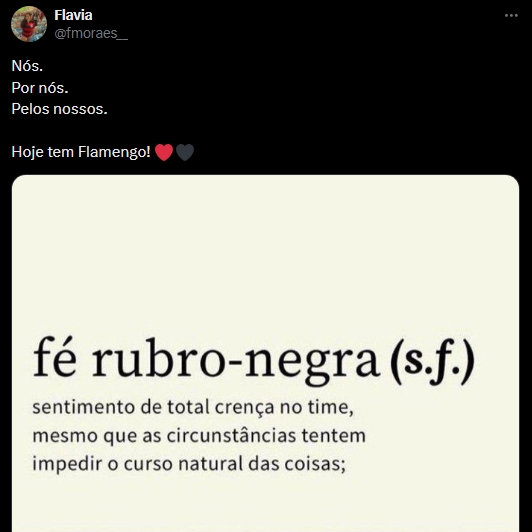
Task: Click the 'Por nós.' text line
Action: pyautogui.click(x=40, y=88)
